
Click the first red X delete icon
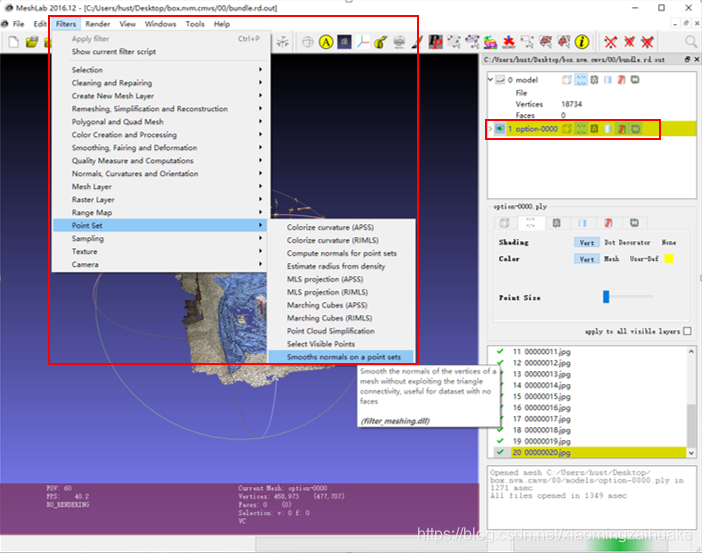tap(611, 42)
